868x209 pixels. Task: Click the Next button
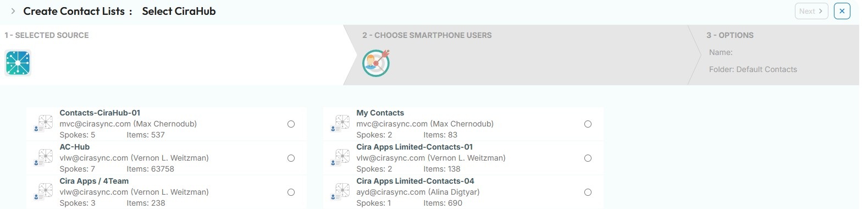pos(811,11)
